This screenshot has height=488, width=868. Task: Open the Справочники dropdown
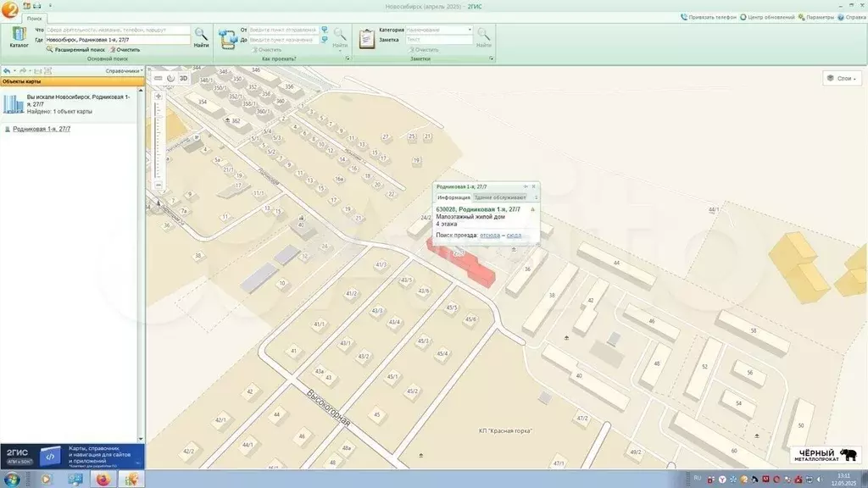point(124,71)
